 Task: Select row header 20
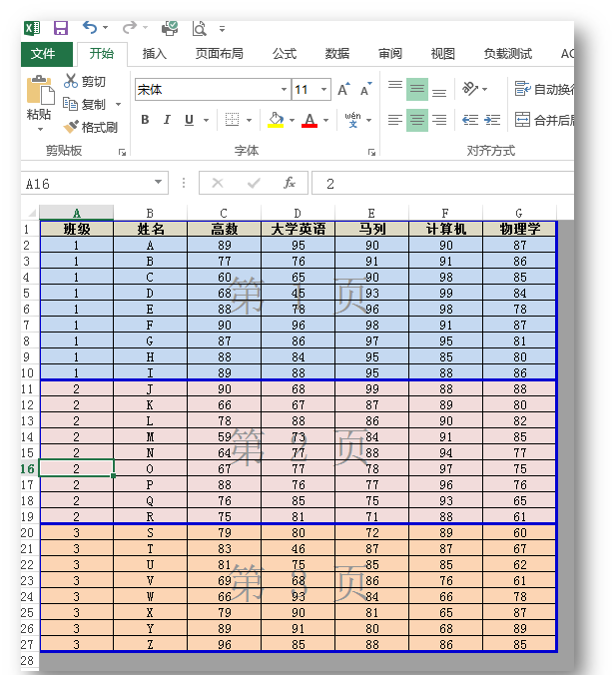pos(28,532)
